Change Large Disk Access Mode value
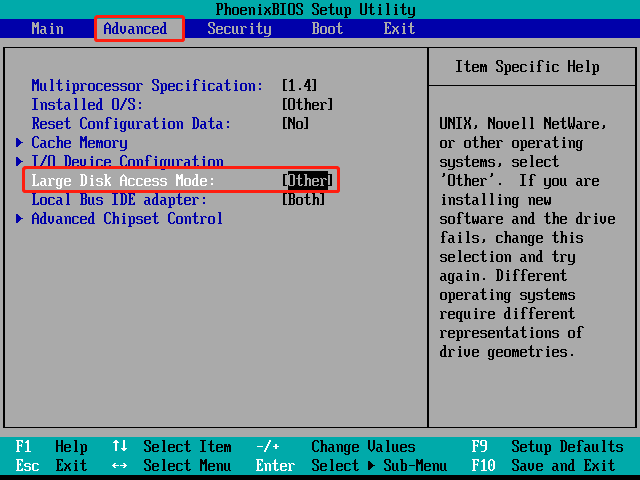640x480 pixels. tap(307, 180)
